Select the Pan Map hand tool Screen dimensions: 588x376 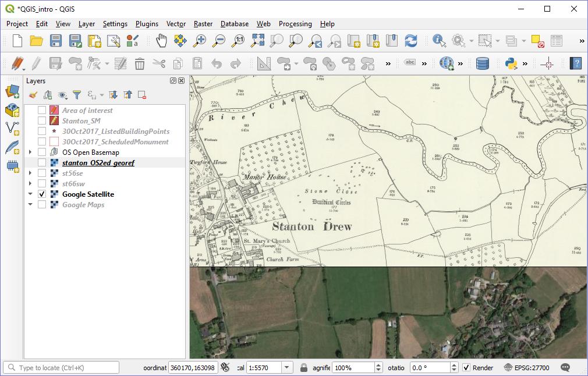tap(161, 41)
